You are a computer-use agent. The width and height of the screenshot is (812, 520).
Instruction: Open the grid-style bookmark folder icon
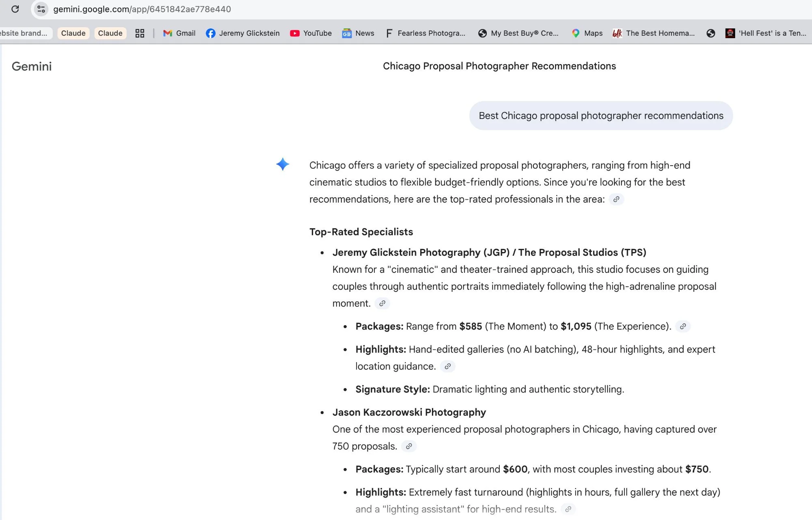tap(140, 33)
